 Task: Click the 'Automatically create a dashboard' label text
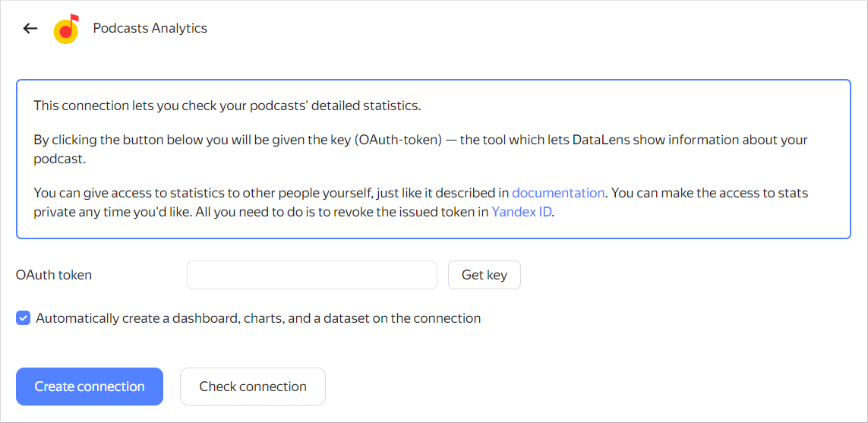pyautogui.click(x=258, y=318)
